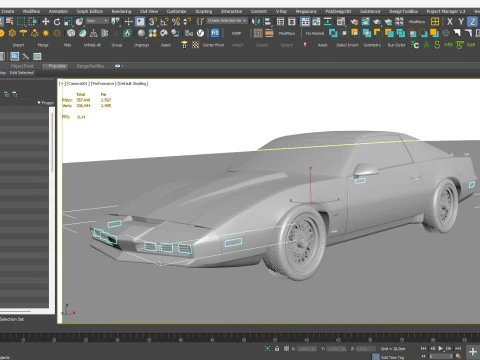Screen dimensions: 480x360
Task: Click the Select Invert button
Action: coord(347,45)
